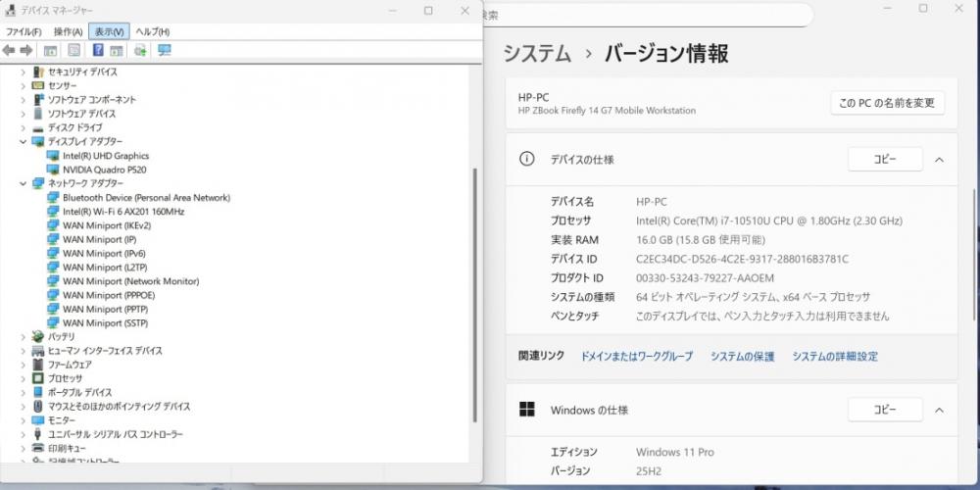The width and height of the screenshot is (980, 490).
Task: Select WAN Miniport (IPv6) entry
Action: pyautogui.click(x=104, y=253)
